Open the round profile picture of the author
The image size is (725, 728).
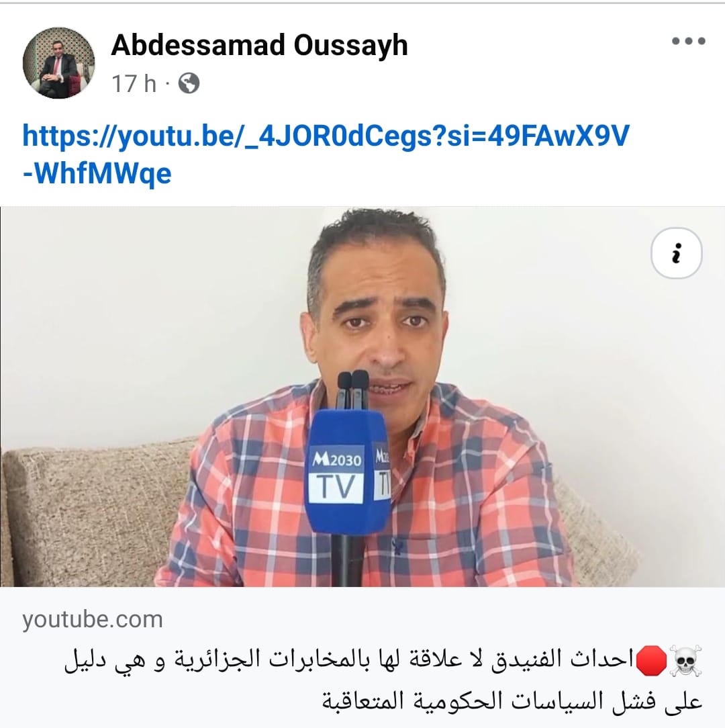58,62
